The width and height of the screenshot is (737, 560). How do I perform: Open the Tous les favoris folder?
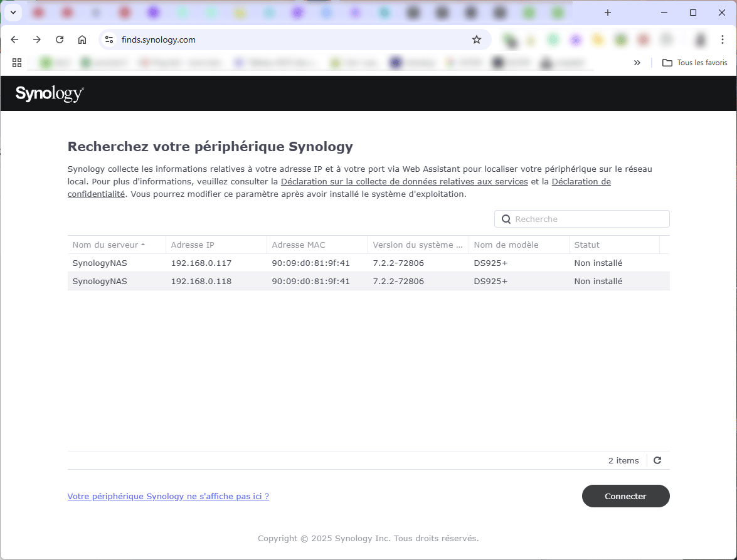point(695,63)
